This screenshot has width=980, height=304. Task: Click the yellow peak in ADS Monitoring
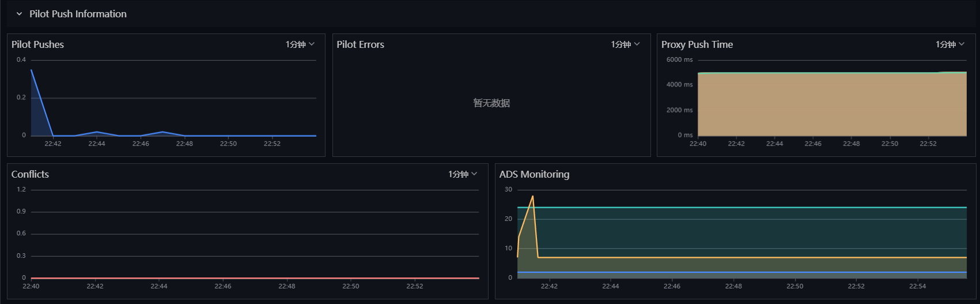point(533,196)
